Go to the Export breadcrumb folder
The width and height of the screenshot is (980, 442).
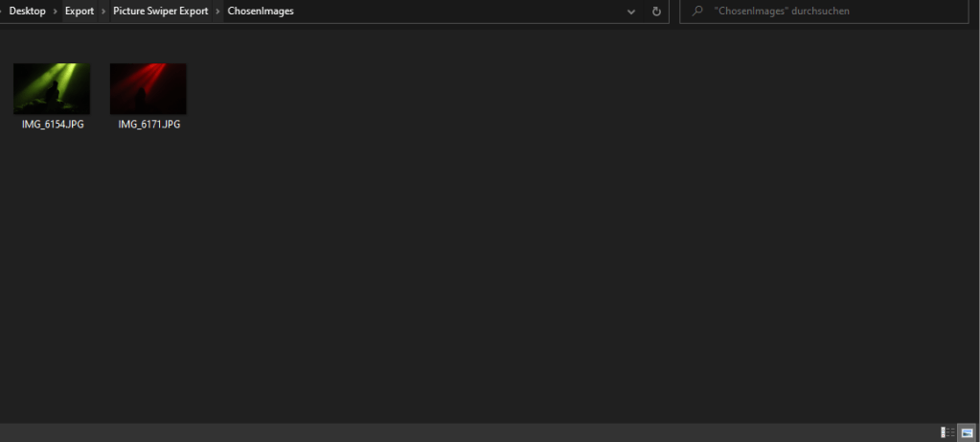tap(80, 12)
